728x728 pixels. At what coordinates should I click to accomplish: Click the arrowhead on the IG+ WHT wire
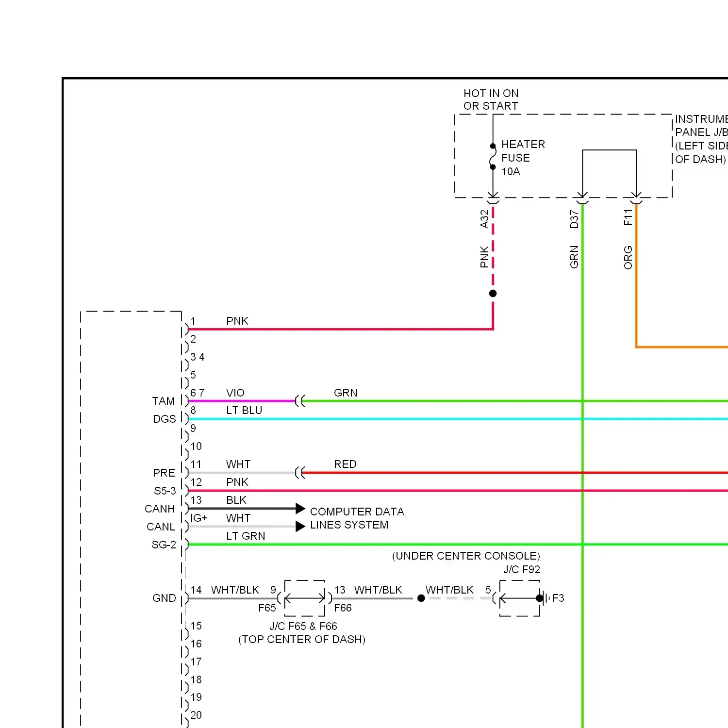click(x=300, y=527)
